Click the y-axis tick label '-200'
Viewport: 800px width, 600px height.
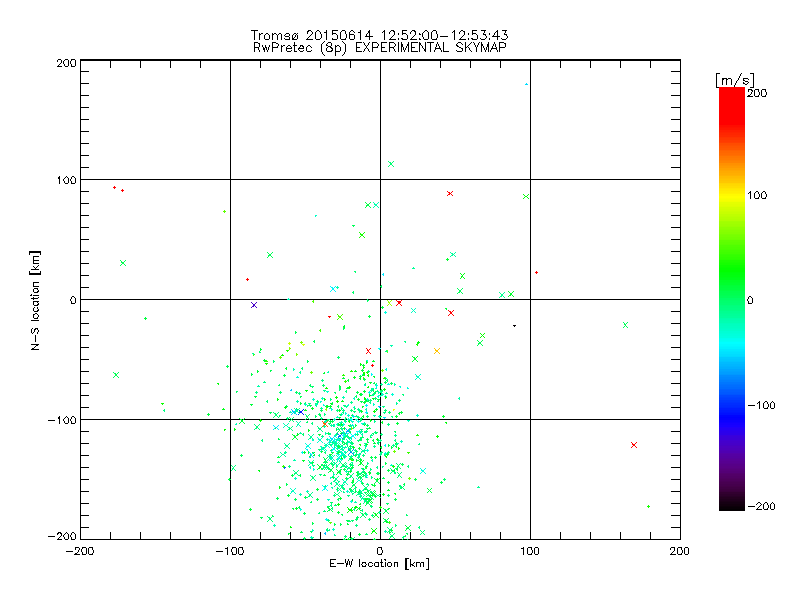62,536
